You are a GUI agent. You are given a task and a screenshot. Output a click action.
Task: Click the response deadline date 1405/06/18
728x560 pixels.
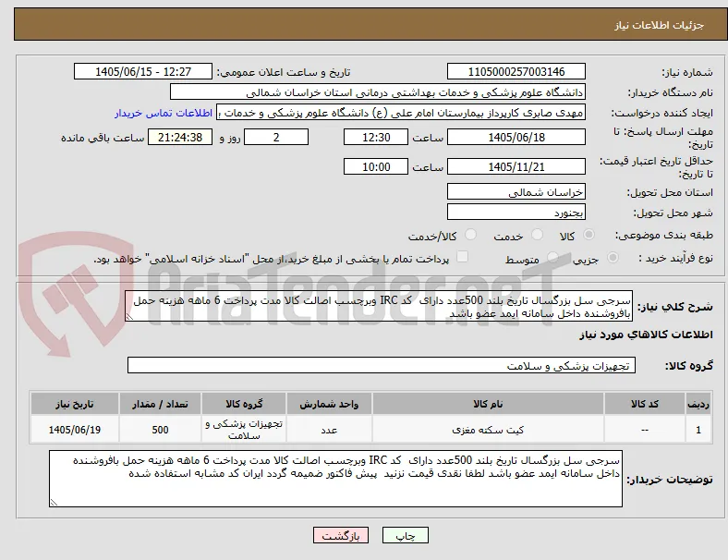coord(516,137)
